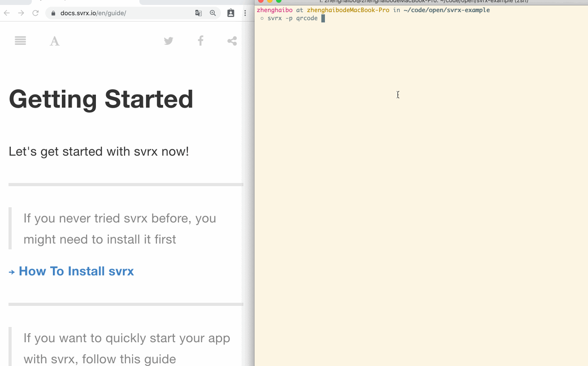Click the 'svrx -p qrcode' command in terminal
The image size is (588, 366).
[x=293, y=18]
